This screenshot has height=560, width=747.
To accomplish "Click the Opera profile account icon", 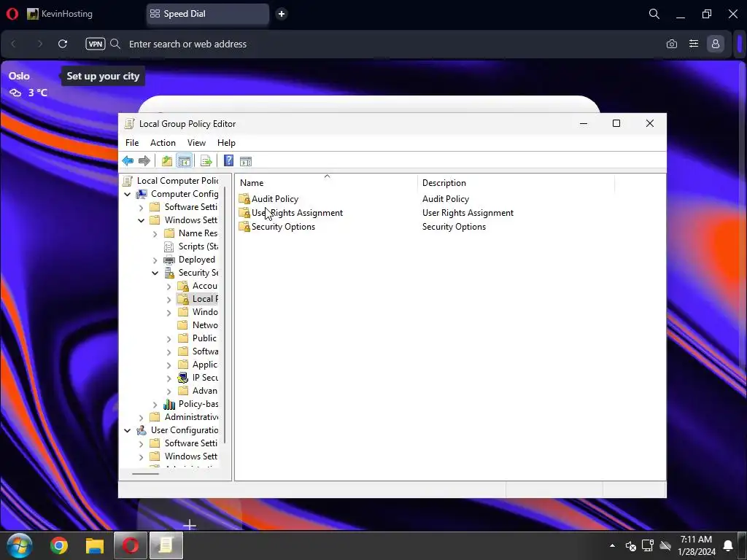I will 716,44.
